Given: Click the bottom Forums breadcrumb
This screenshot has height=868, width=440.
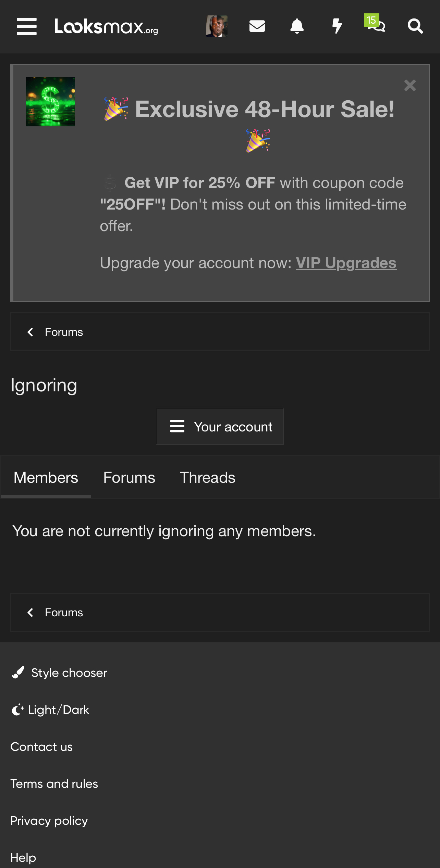Looking at the screenshot, I should pos(64,613).
